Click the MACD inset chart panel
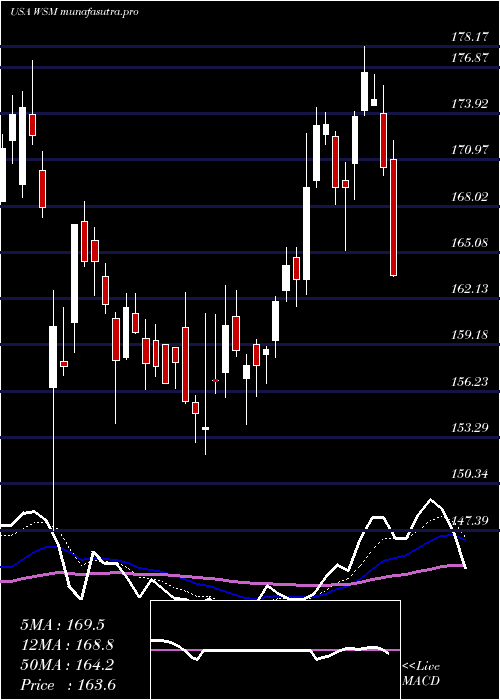The image size is (500, 700). point(275,650)
